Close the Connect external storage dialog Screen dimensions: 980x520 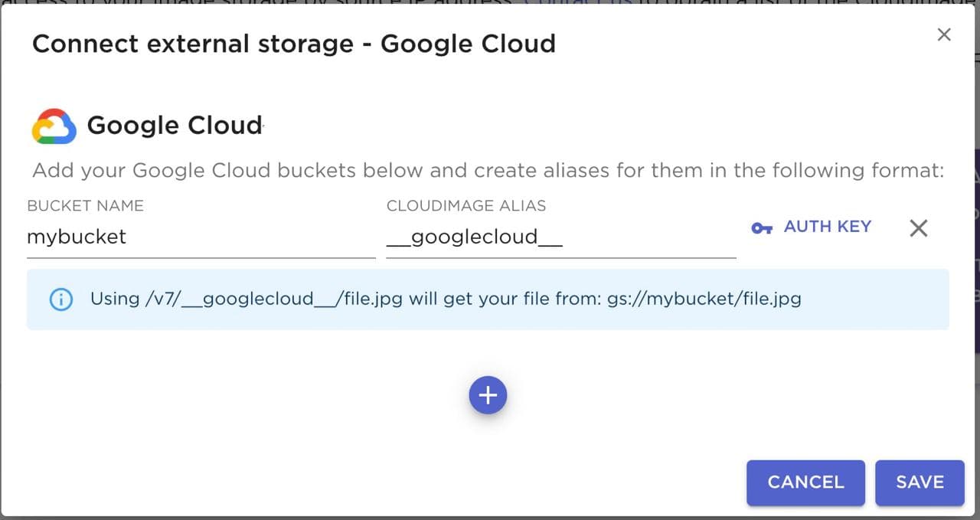click(x=944, y=34)
